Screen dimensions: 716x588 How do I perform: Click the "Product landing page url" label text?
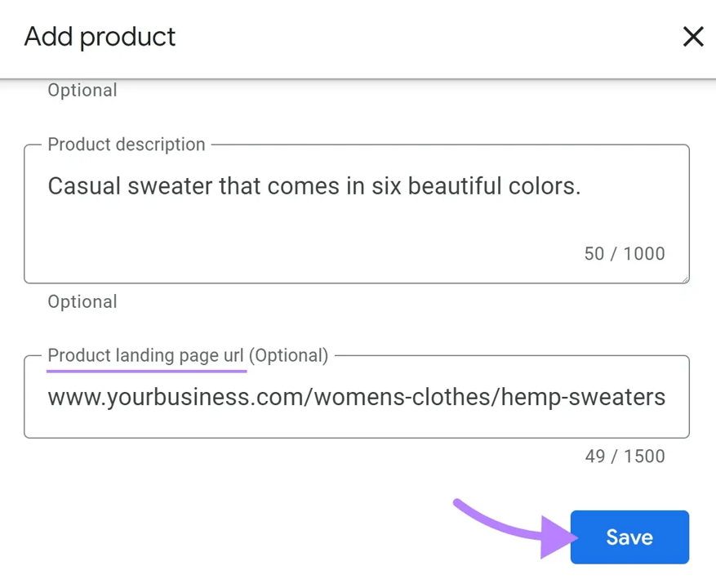click(145, 355)
